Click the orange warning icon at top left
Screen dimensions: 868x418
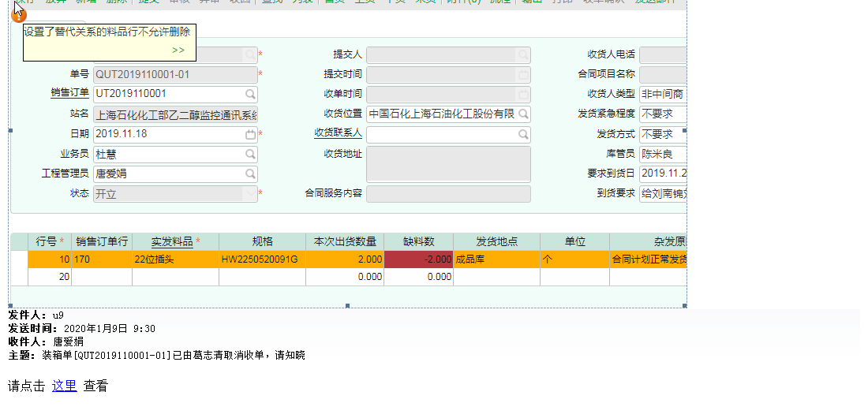[x=19, y=14]
